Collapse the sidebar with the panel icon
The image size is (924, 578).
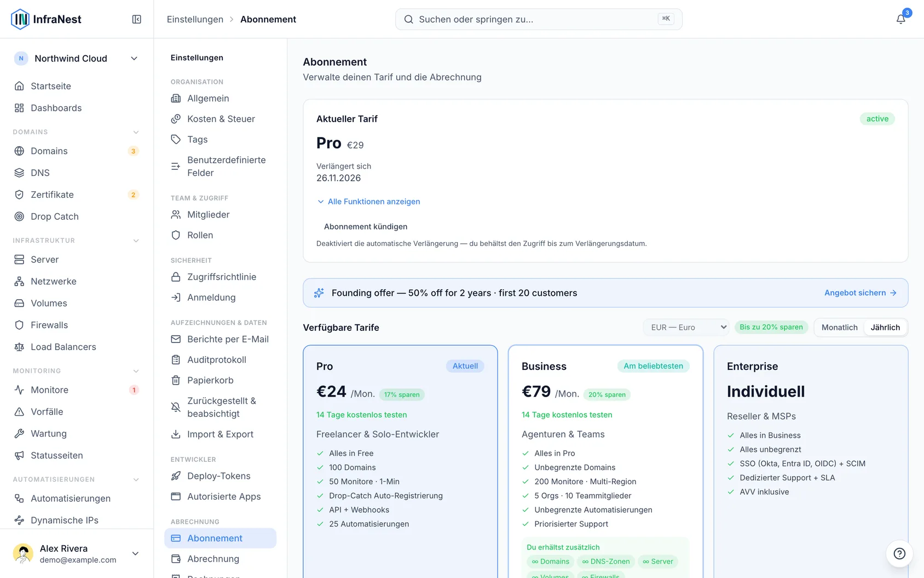click(137, 19)
